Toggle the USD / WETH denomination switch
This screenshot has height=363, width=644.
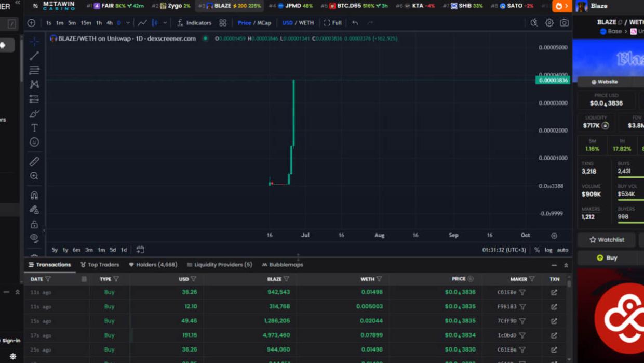(298, 23)
